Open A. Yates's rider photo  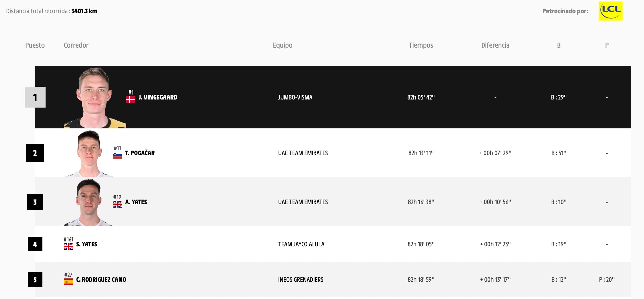click(x=89, y=202)
